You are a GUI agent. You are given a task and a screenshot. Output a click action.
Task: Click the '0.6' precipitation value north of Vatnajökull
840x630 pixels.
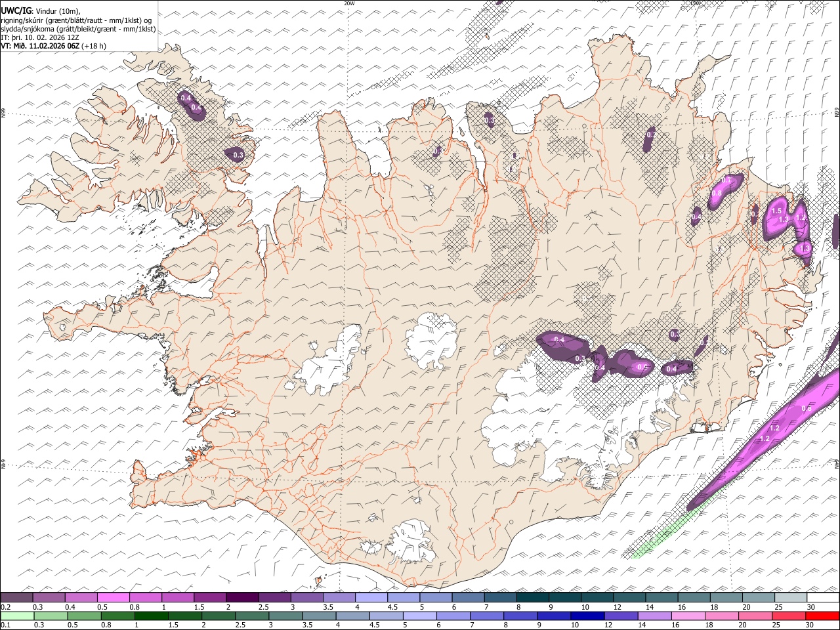tap(643, 367)
